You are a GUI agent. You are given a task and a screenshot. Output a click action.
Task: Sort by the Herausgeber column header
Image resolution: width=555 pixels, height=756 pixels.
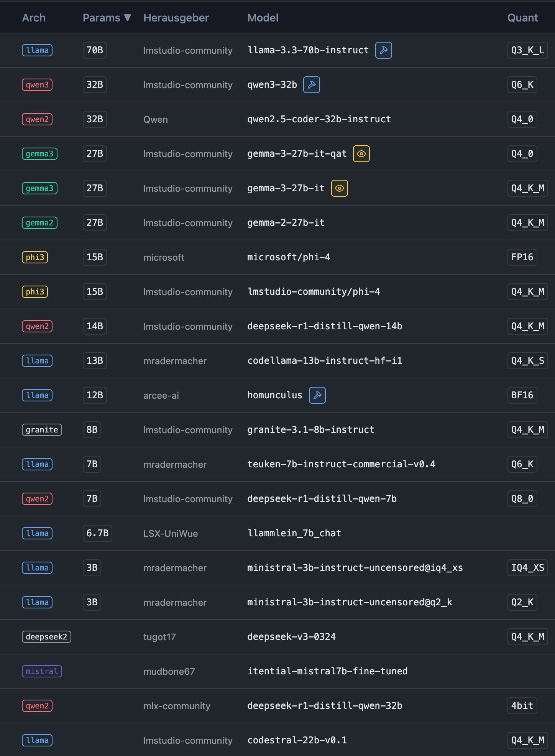pyautogui.click(x=176, y=18)
